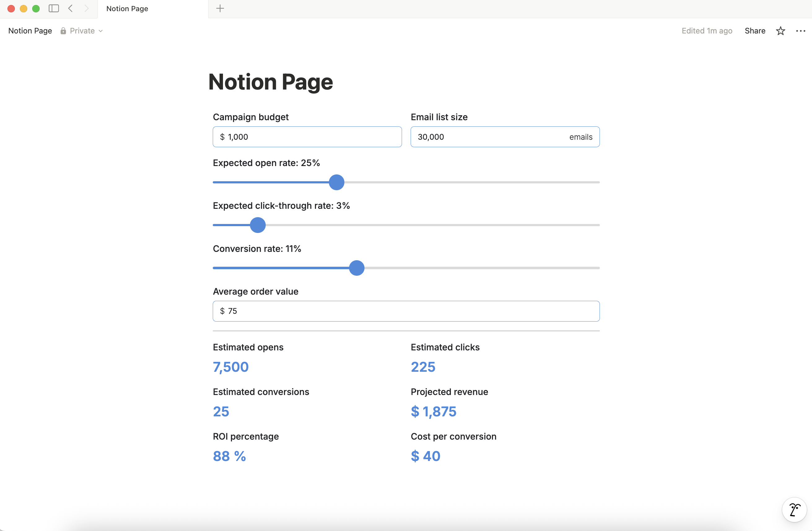Click the forward navigation arrow

point(86,9)
